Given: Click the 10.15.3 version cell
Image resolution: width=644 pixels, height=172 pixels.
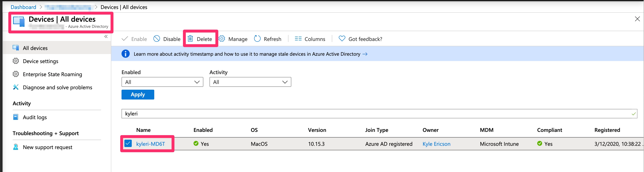Looking at the screenshot, I should coord(316,144).
